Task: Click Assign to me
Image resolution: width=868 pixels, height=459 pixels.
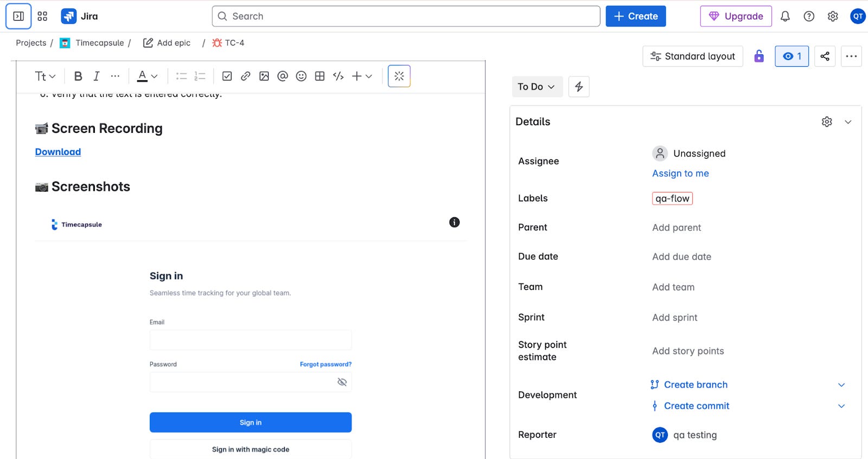Action: [680, 173]
